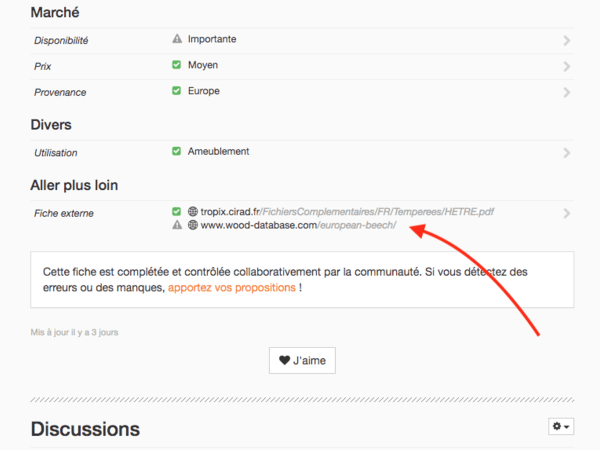Follow the 'apportez vos propositions' link

(x=232, y=288)
